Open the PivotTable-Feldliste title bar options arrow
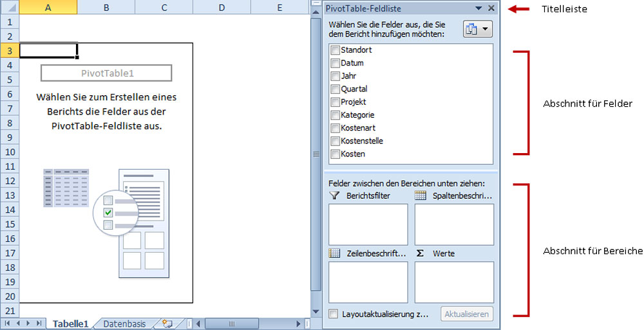The width and height of the screenshot is (644, 330). pyautogui.click(x=478, y=8)
